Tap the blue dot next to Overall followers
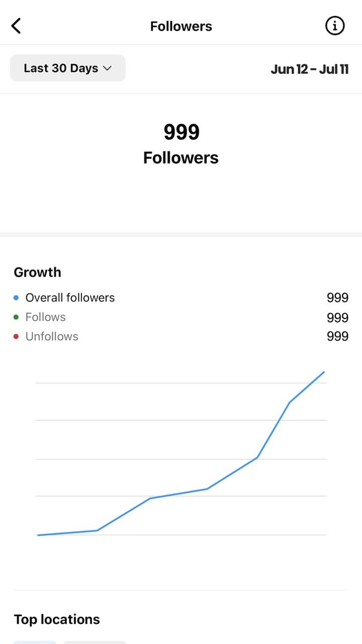 (x=16, y=297)
